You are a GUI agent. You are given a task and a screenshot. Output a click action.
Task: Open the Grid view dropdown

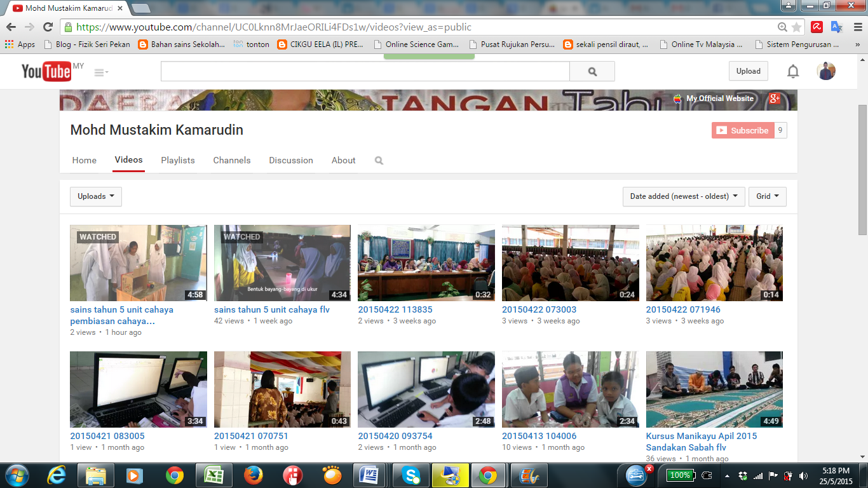(768, 196)
